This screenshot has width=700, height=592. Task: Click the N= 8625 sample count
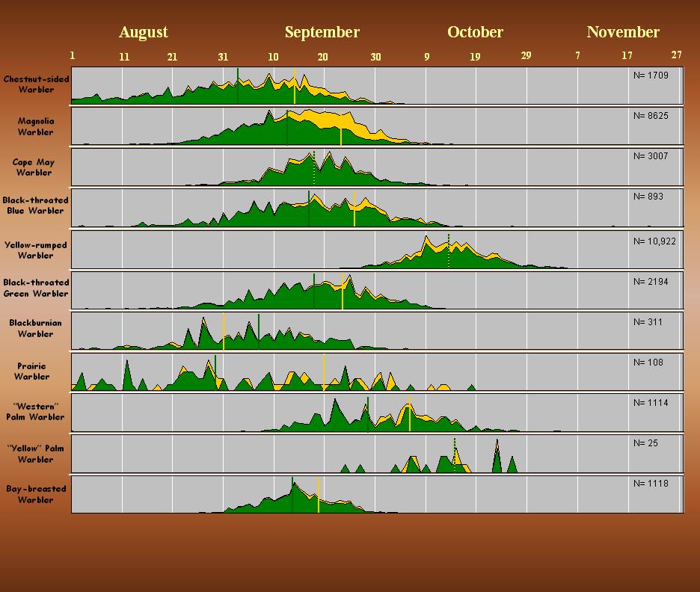pos(650,116)
